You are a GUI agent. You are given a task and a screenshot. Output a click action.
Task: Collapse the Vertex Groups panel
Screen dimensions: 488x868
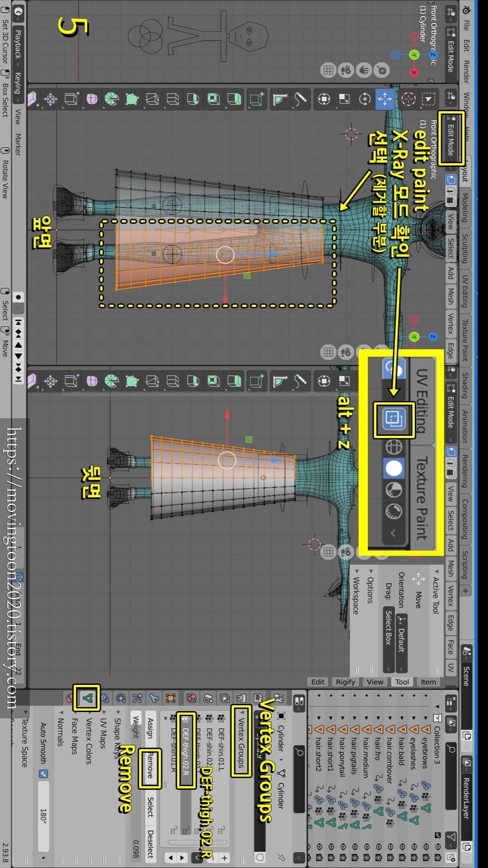(241, 739)
